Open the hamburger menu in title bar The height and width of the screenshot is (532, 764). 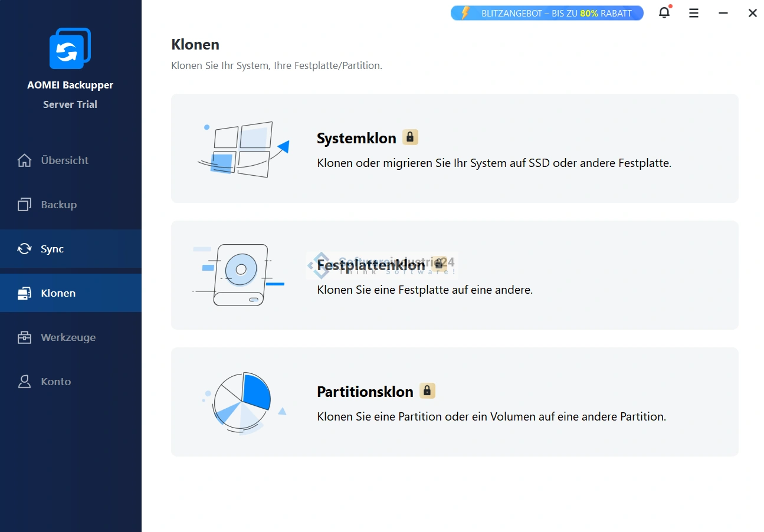point(694,13)
